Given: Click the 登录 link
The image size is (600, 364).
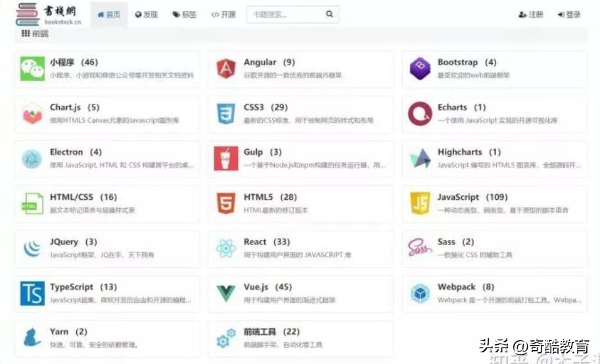Looking at the screenshot, I should (569, 14).
